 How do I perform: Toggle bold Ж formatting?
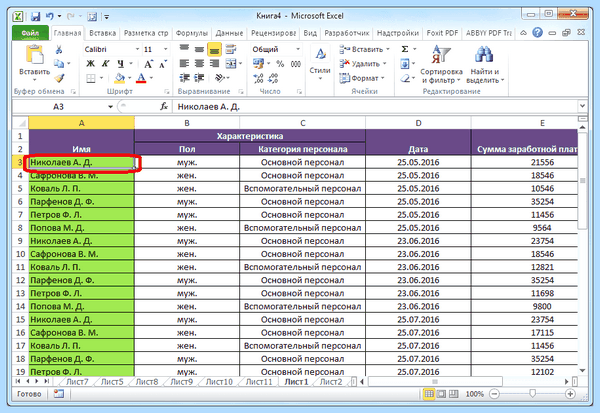[90, 64]
